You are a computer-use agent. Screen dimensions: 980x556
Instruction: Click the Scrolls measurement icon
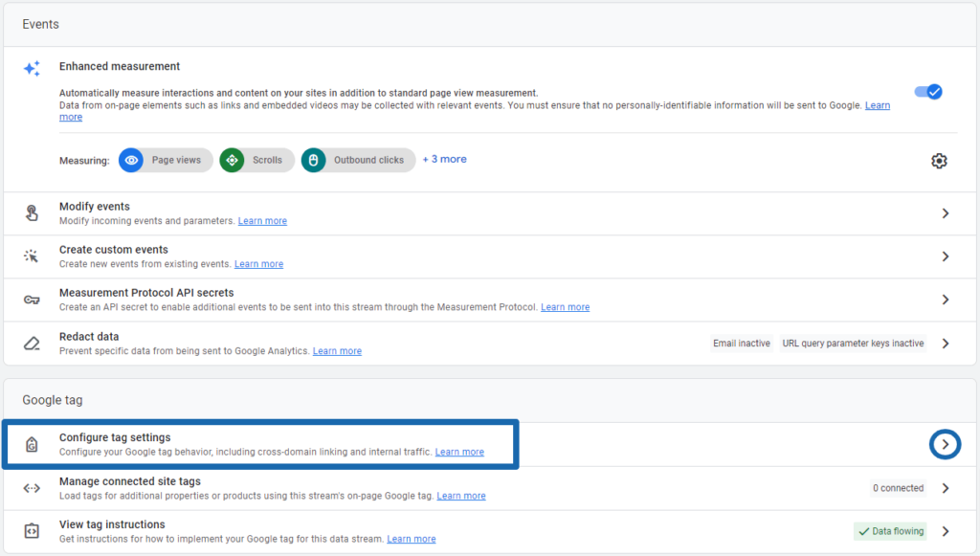(x=232, y=160)
